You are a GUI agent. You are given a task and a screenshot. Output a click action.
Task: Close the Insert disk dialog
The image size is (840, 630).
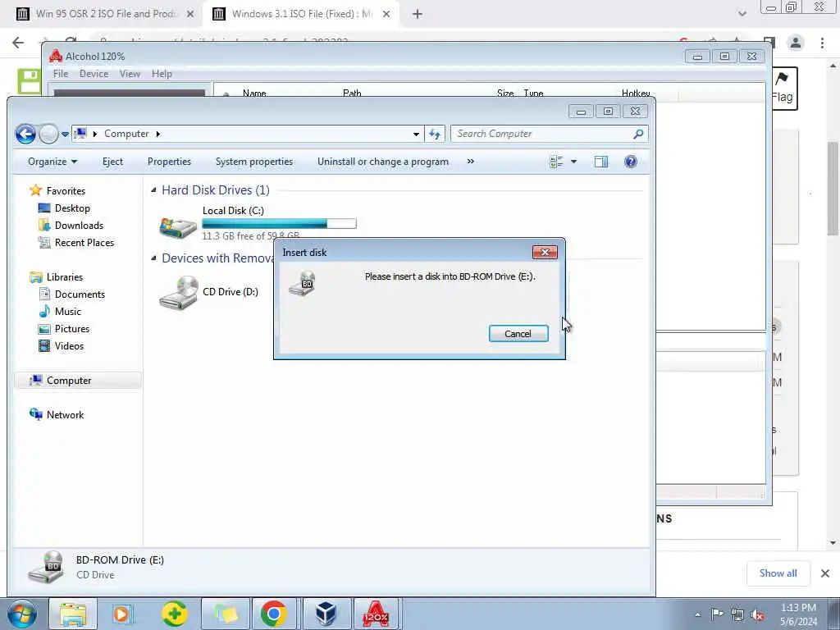click(545, 252)
